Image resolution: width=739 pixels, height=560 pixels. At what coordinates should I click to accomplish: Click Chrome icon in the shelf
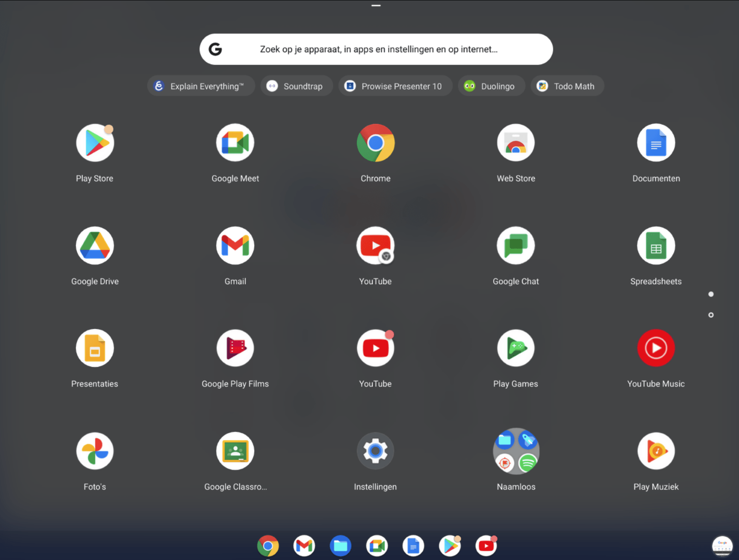[x=268, y=546]
